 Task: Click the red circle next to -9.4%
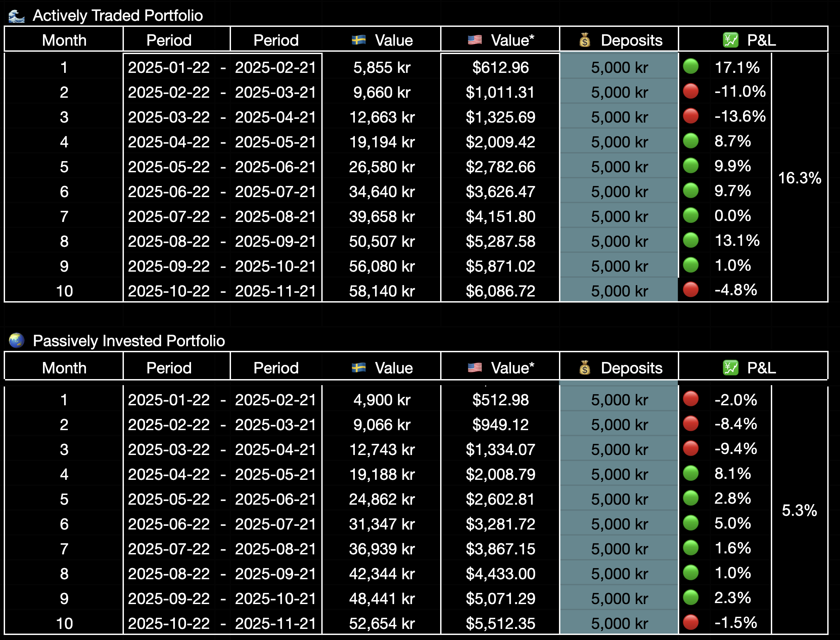click(691, 448)
